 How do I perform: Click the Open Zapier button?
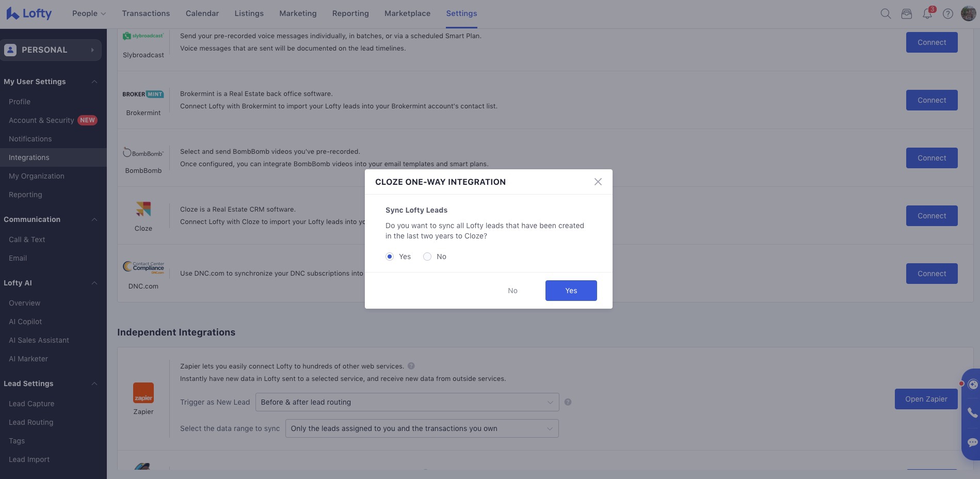click(x=926, y=399)
